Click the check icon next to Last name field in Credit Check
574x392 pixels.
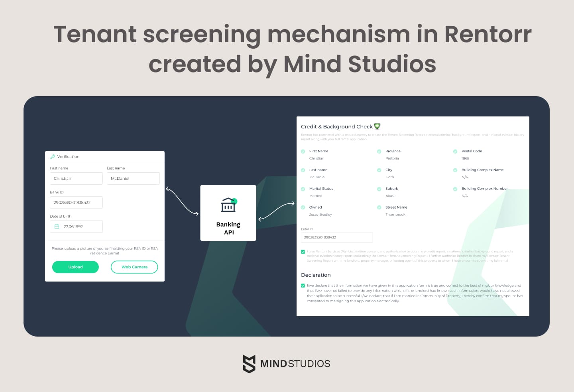coord(303,170)
